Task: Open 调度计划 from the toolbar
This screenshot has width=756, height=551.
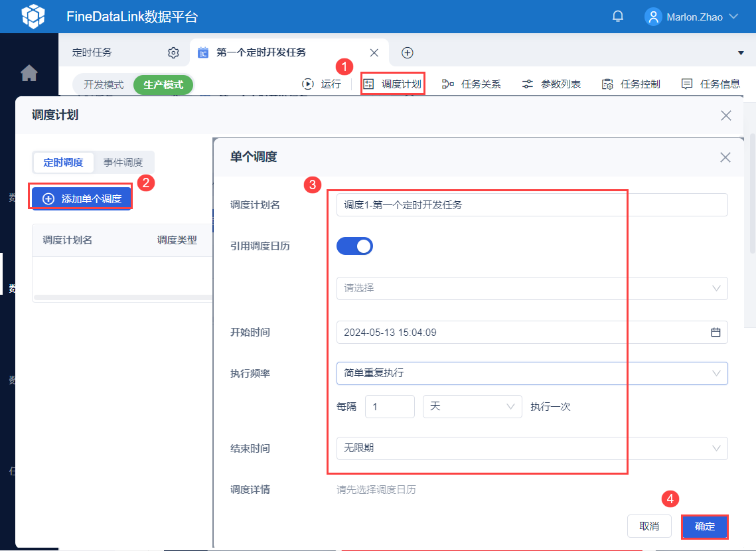Action: (392, 84)
